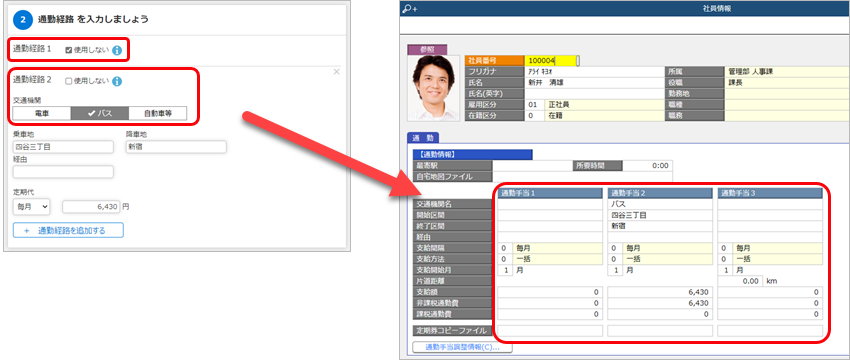Click the 開始区間 cell showing 四谷三丁目 in 通勤手当2

(660, 215)
